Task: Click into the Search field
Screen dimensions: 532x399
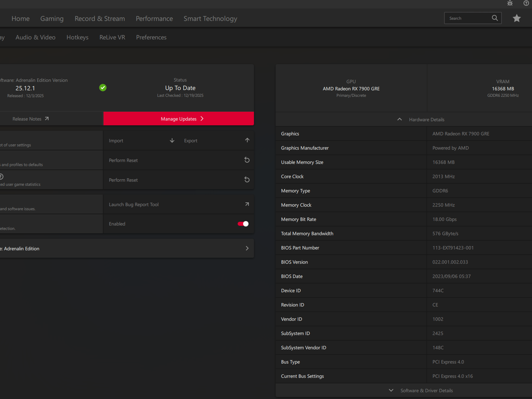Action: coord(468,18)
